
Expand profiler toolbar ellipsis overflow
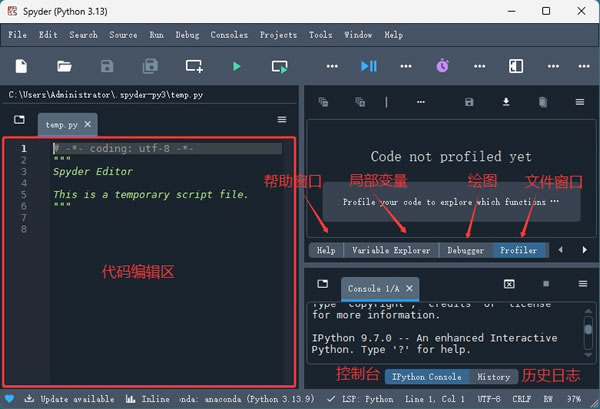(x=421, y=102)
